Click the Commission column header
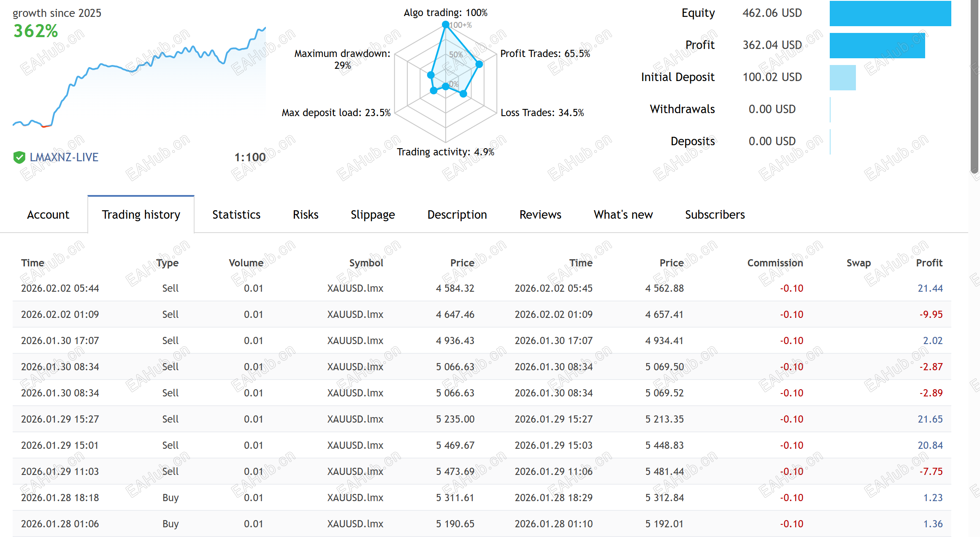The image size is (980, 537). pyautogui.click(x=775, y=263)
